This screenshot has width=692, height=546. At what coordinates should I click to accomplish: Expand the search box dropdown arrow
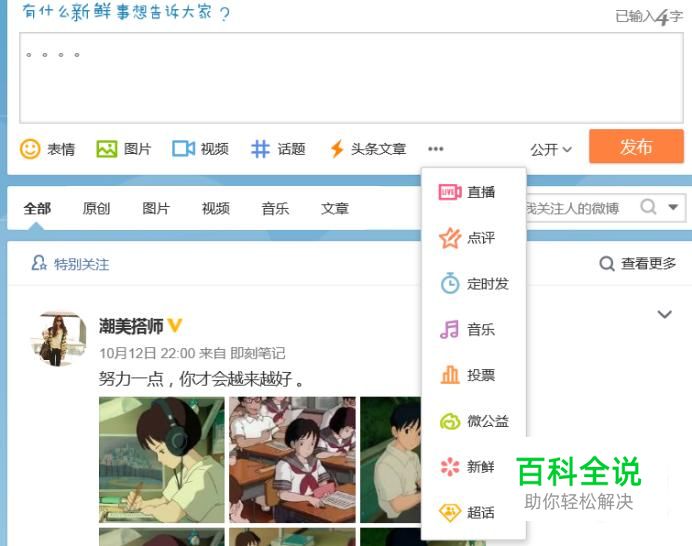(x=673, y=207)
